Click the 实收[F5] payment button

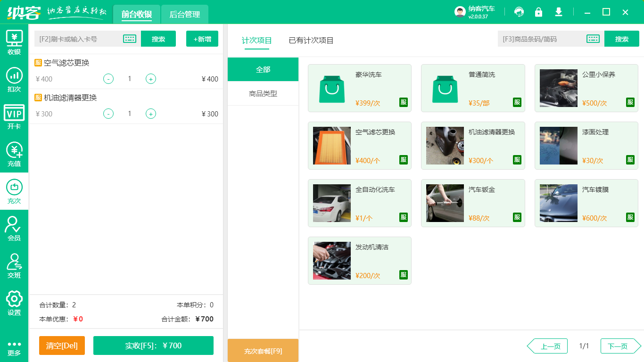click(153, 346)
